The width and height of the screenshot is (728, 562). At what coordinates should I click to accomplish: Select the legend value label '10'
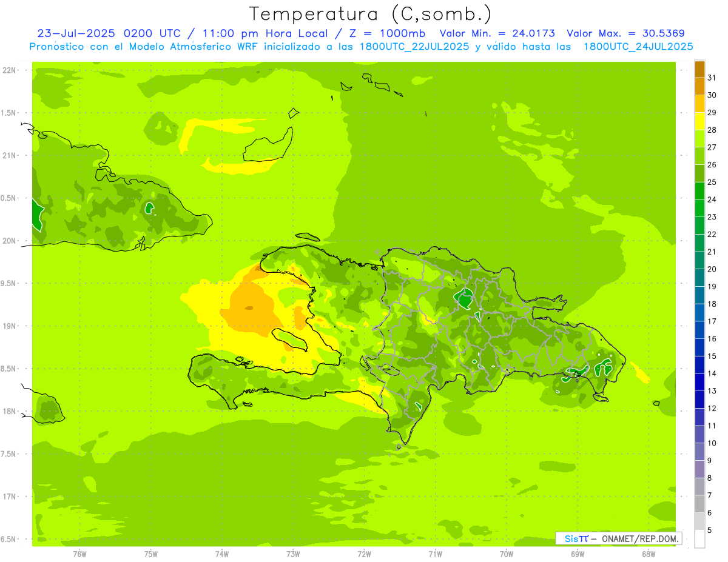point(712,443)
